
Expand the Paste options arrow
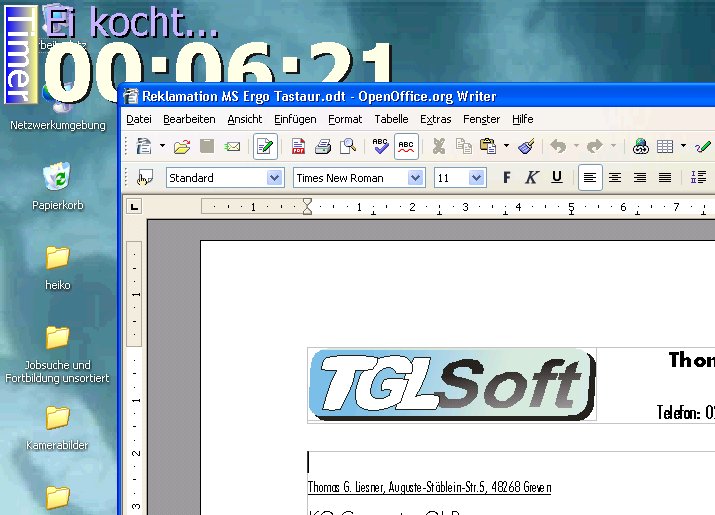pos(506,146)
